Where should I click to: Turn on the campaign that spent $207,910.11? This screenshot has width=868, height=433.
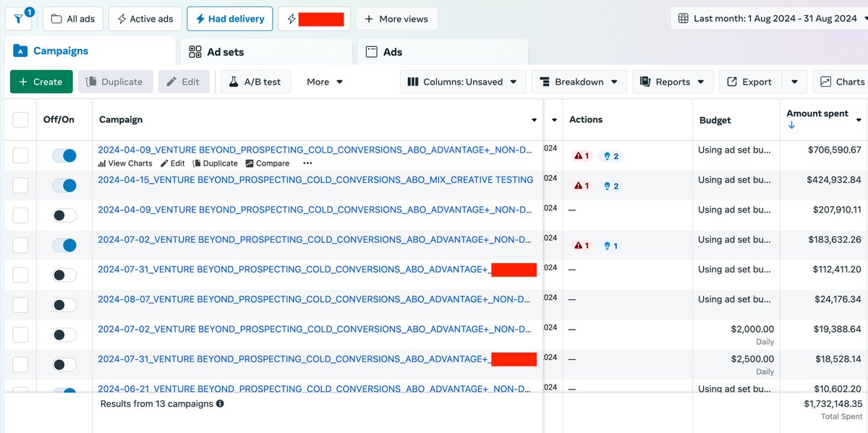(x=64, y=215)
